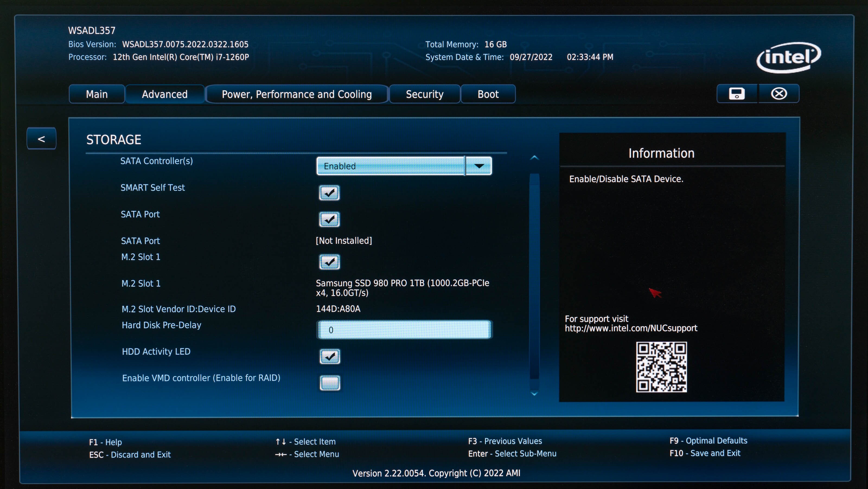Viewport: 868px width, 489px height.
Task: Open the Security tab
Action: 424,94
